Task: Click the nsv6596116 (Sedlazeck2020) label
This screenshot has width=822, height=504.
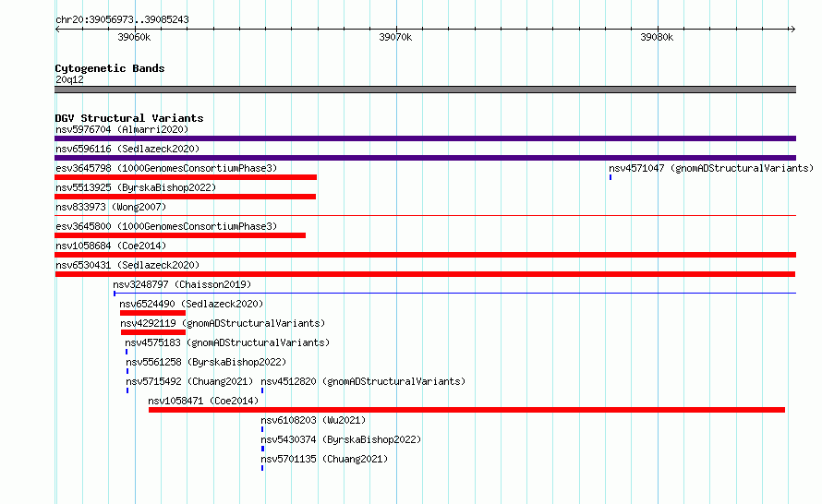Action: tap(127, 149)
